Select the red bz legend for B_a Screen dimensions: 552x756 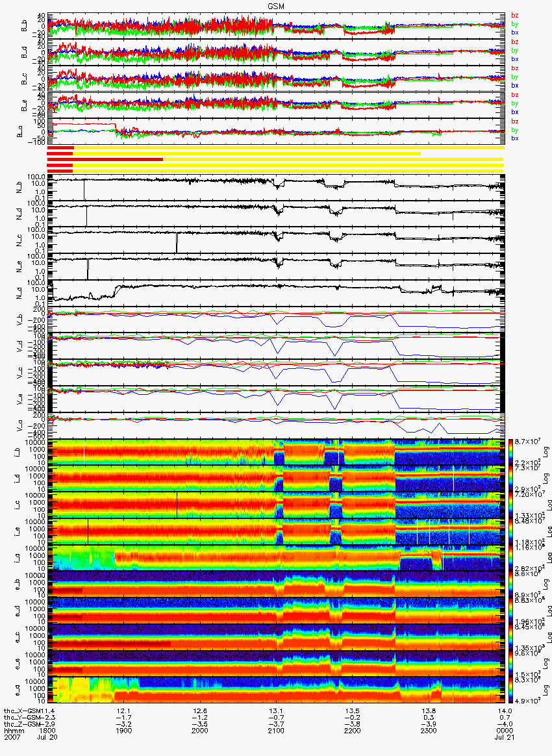515,121
